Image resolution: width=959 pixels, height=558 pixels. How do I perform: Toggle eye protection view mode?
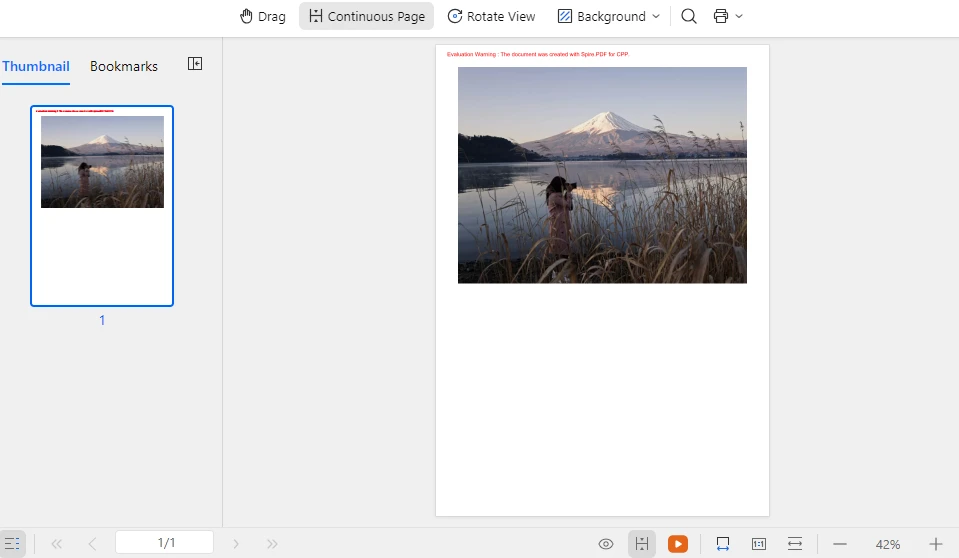(x=606, y=544)
